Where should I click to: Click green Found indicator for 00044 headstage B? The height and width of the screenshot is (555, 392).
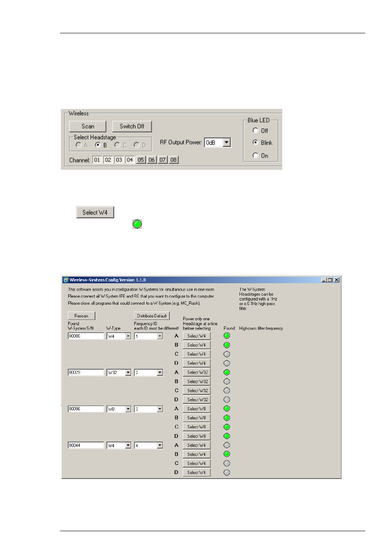[x=227, y=454]
